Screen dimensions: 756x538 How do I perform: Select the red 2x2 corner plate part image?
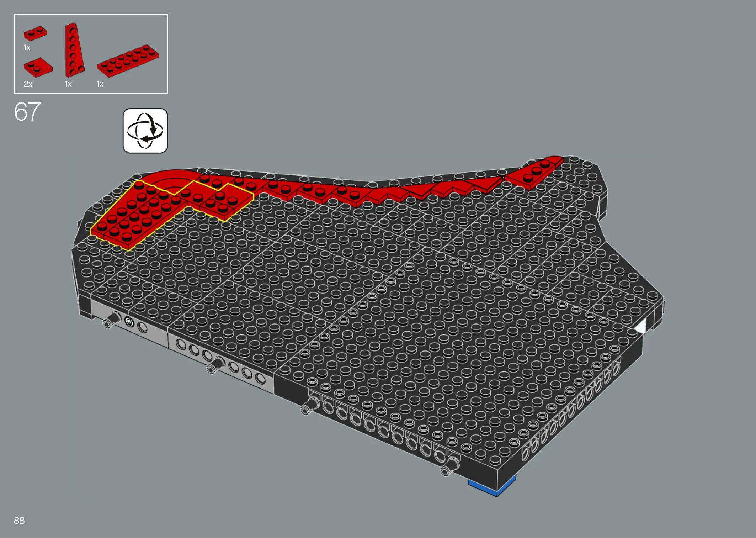pyautogui.click(x=38, y=67)
